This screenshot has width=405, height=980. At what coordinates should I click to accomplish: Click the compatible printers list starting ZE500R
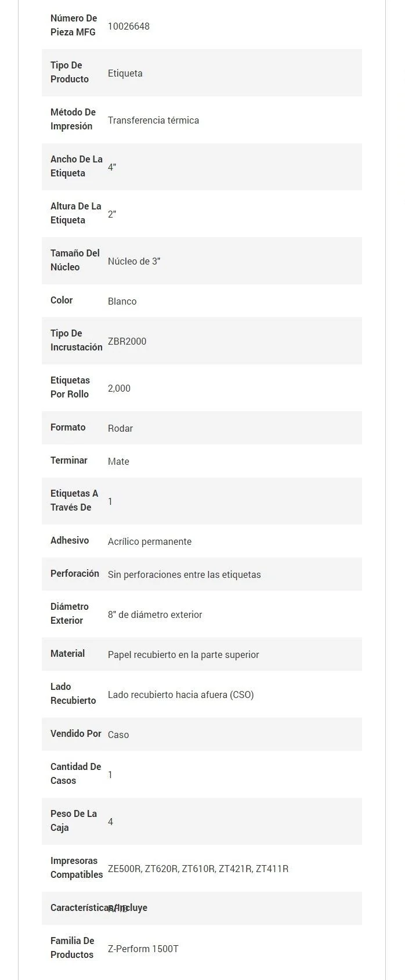coord(198,869)
